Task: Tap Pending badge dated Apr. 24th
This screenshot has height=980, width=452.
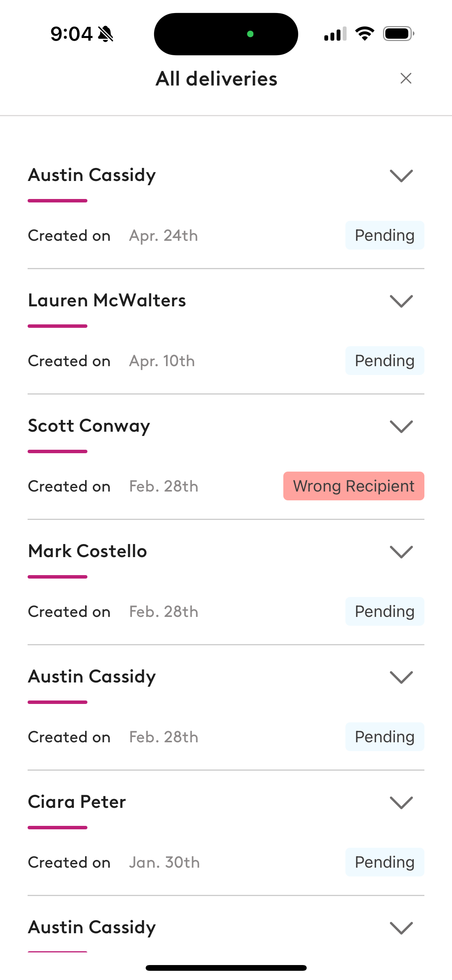Action: click(x=385, y=235)
